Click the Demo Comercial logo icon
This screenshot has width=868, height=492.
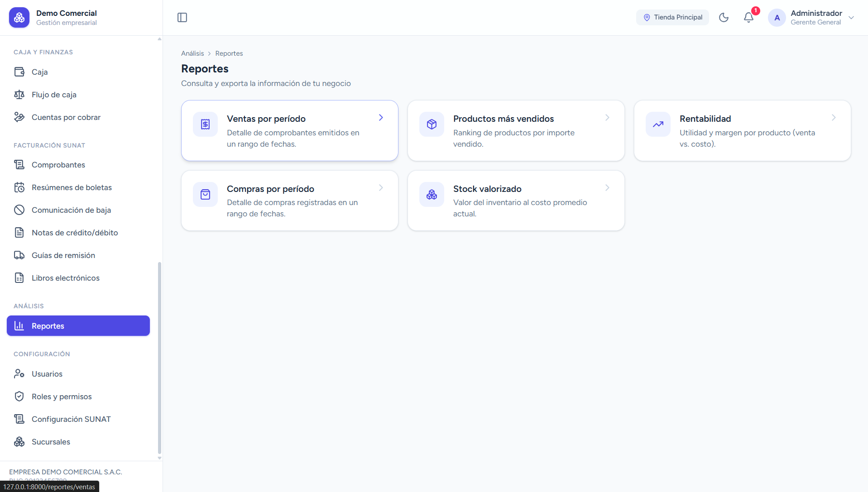click(x=19, y=17)
